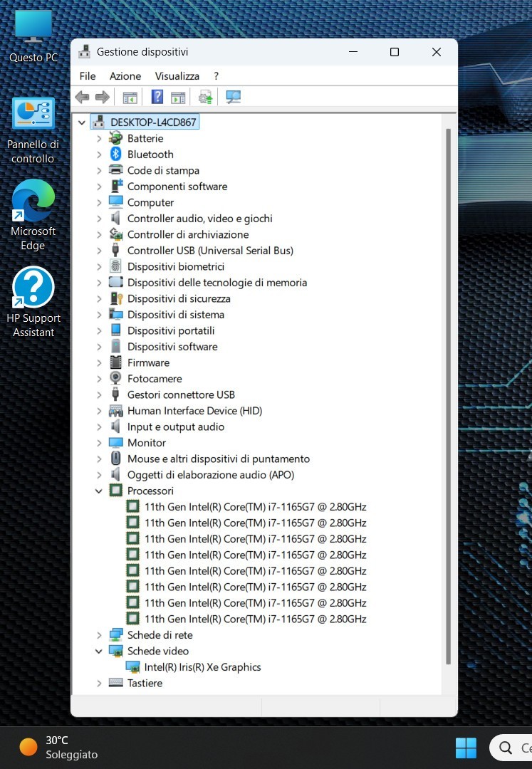The height and width of the screenshot is (769, 532).
Task: Click the Back arrow toolbar icon
Action: [x=82, y=97]
